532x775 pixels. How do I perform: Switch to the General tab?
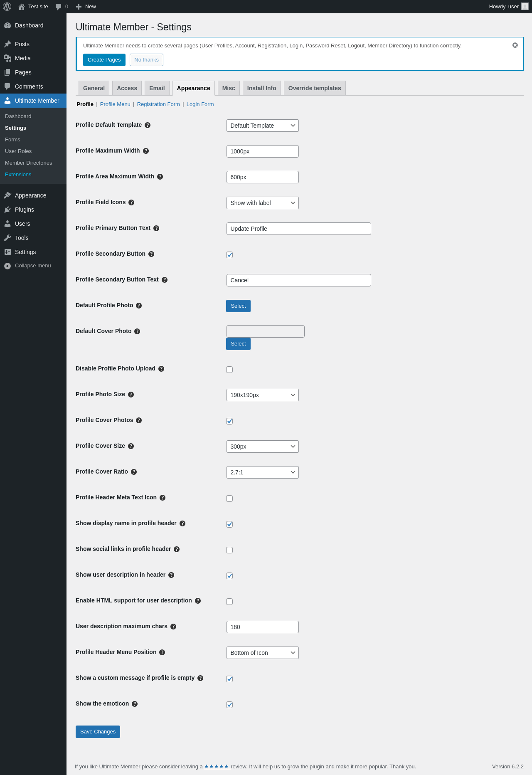(94, 88)
